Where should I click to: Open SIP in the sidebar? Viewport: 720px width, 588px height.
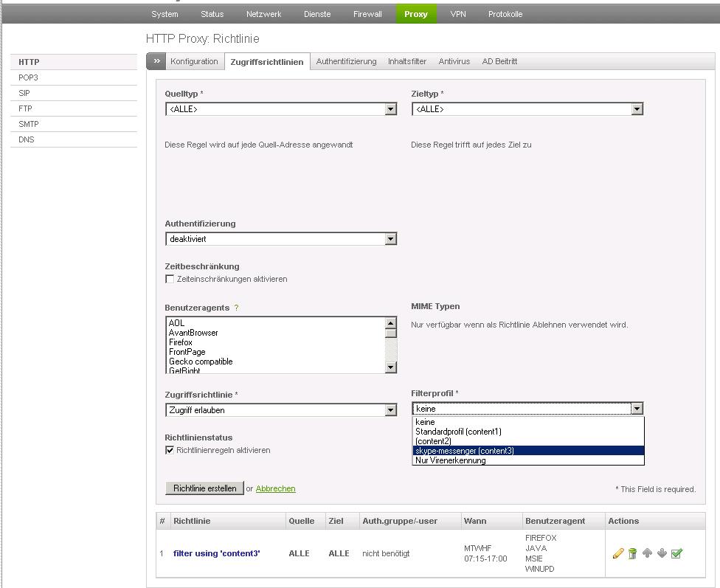[x=74, y=93]
